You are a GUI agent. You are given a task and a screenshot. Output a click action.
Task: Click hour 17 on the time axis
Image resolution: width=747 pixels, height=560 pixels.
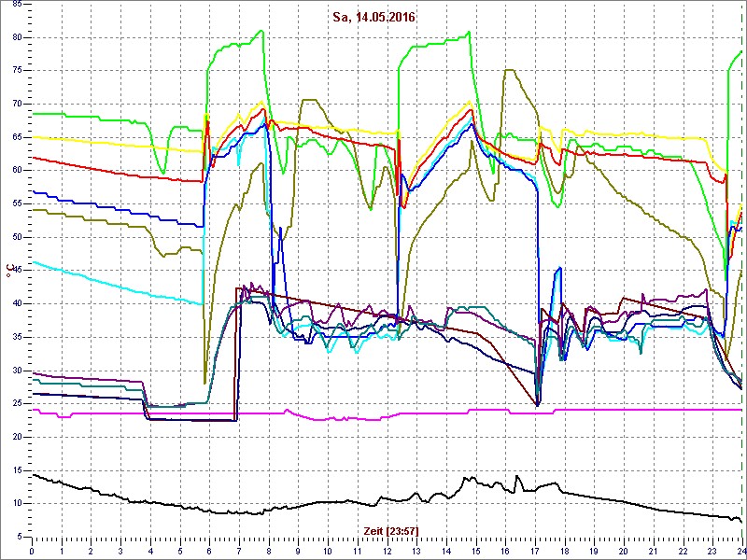coord(535,551)
